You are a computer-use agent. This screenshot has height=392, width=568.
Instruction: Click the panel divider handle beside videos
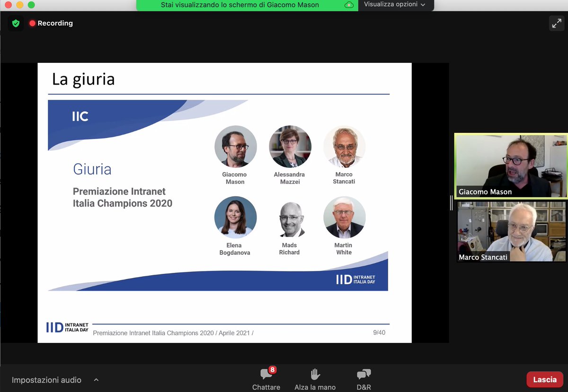(451, 202)
